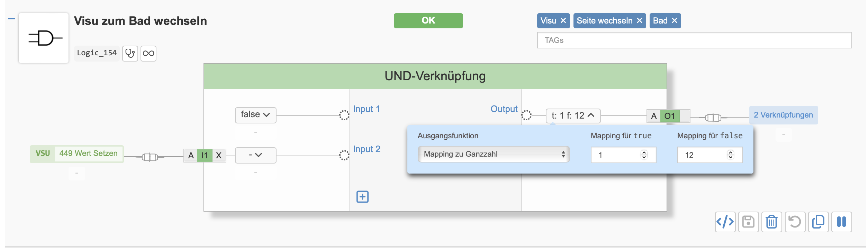
Task: Open the Ausgangsfunktion 'Mapping zu Ganzzahl' select
Action: [494, 154]
